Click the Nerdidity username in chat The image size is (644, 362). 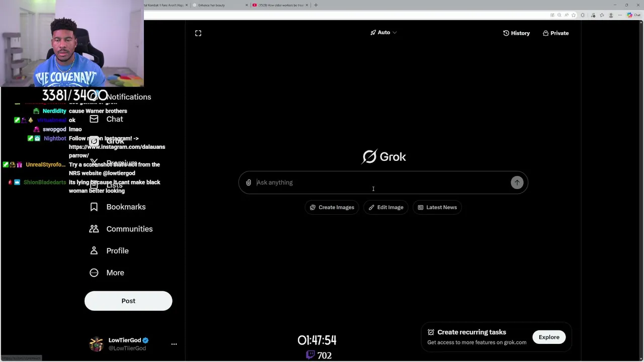(54, 111)
